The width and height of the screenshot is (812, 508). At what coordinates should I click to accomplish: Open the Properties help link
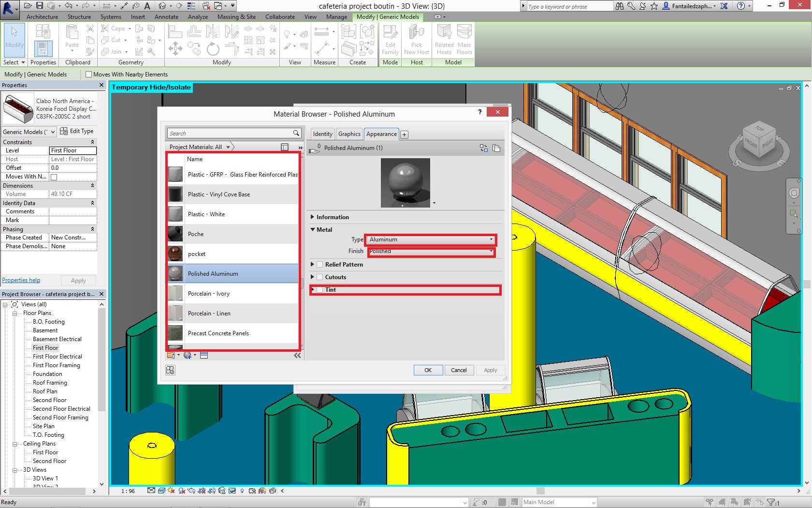(21, 280)
